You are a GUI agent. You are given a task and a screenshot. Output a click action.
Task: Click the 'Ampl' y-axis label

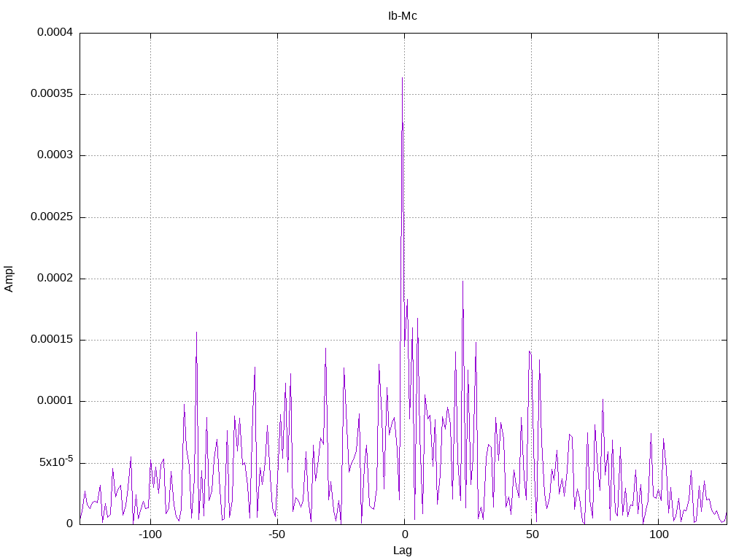(x=9, y=279)
